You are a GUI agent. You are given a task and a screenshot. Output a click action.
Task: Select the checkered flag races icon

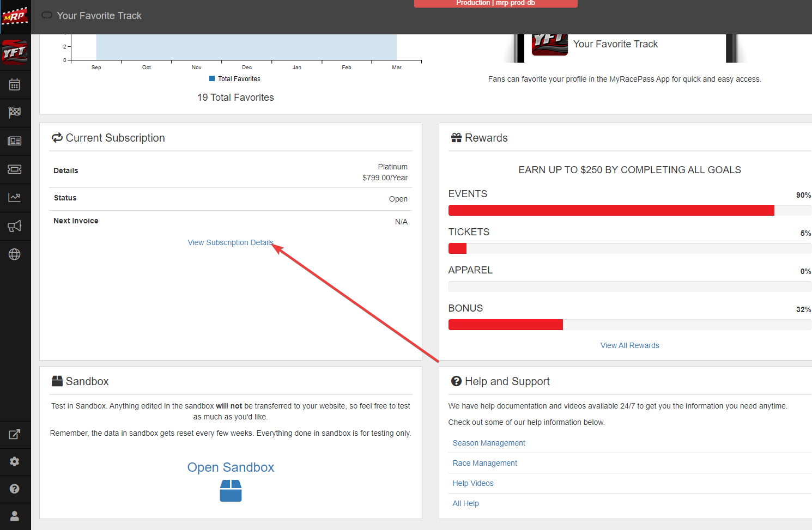tap(15, 113)
